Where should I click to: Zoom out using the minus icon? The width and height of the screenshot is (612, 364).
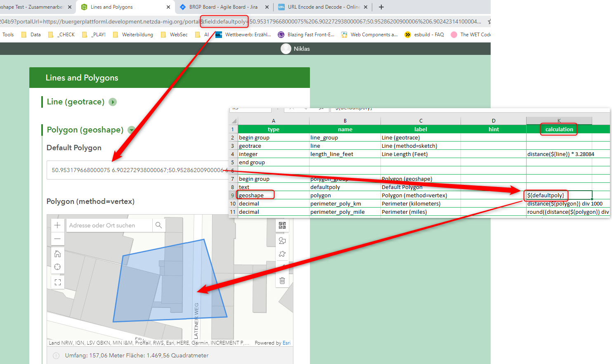click(57, 239)
